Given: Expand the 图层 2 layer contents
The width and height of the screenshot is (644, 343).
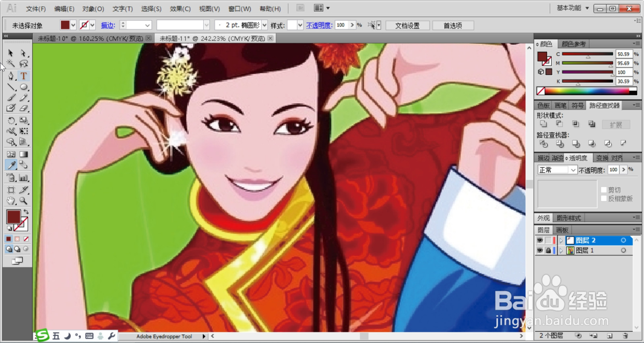Looking at the screenshot, I should coord(561,240).
